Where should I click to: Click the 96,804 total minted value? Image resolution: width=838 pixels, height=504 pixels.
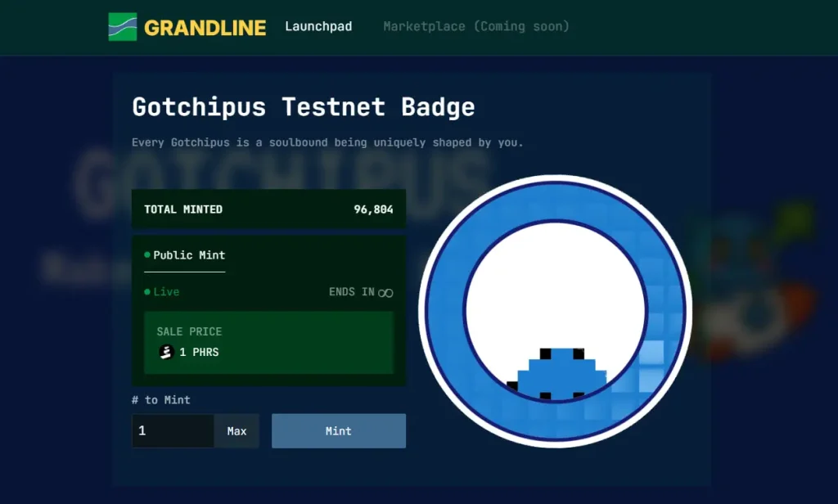[373, 209]
